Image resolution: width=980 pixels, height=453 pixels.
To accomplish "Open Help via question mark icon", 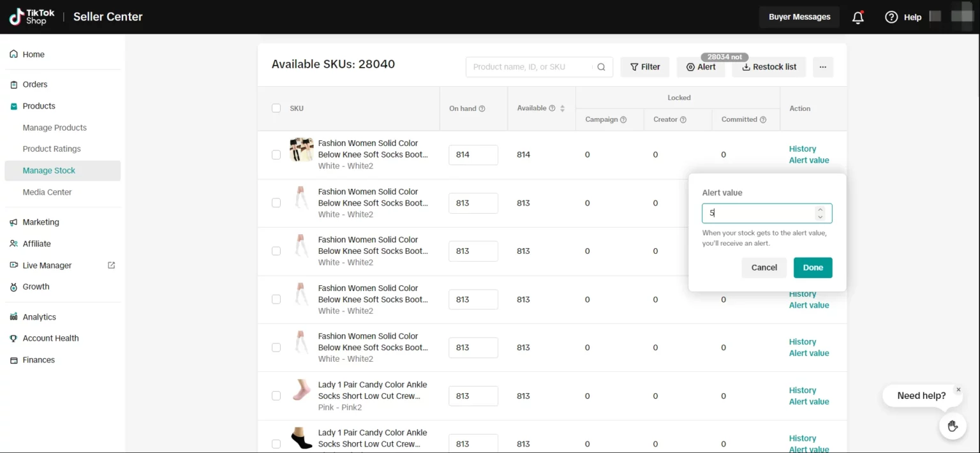I will coord(891,17).
